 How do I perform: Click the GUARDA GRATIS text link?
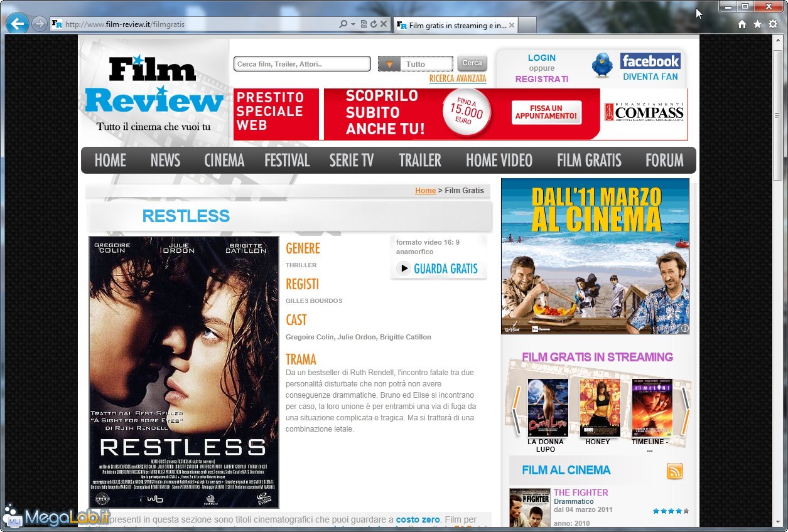click(446, 269)
